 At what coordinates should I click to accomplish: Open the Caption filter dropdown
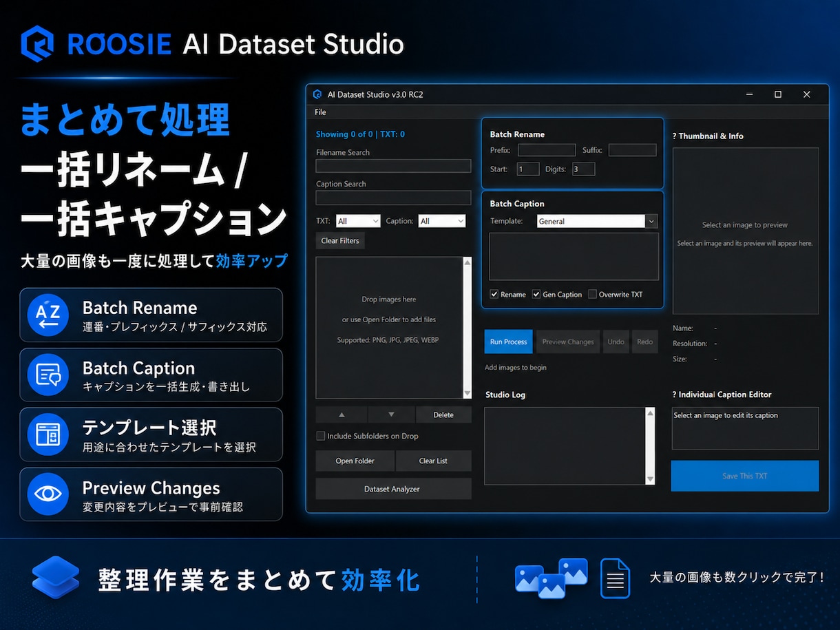tap(441, 221)
